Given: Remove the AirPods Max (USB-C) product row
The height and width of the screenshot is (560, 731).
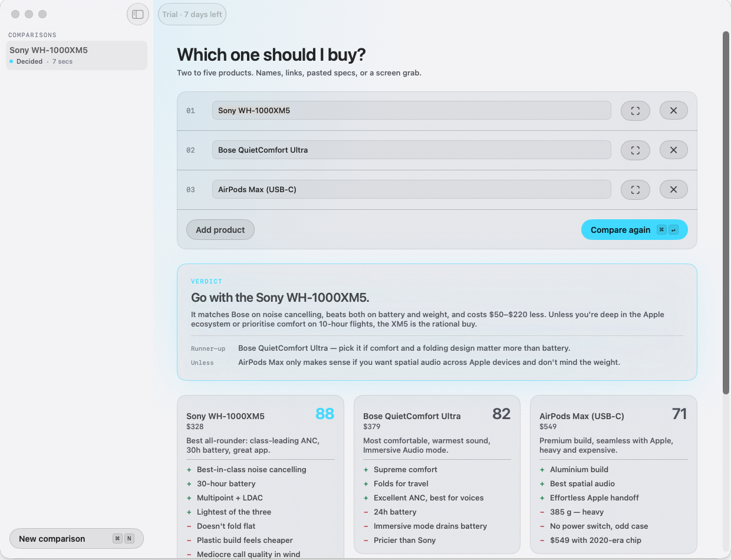Looking at the screenshot, I should 674,189.
